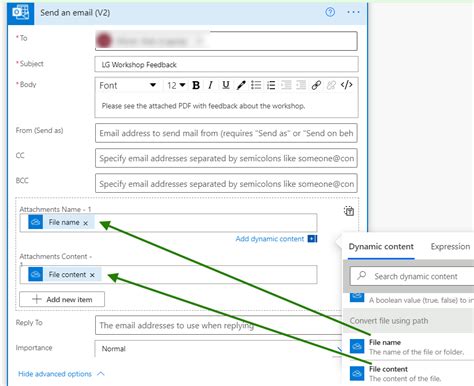Click the decrease indent button
Image resolution: width=474 pixels, height=386 pixels.
click(x=286, y=85)
